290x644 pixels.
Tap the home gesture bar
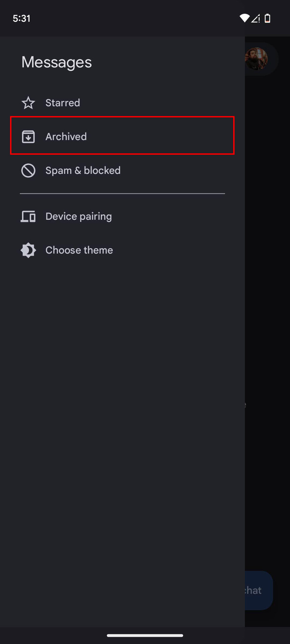[x=145, y=635]
